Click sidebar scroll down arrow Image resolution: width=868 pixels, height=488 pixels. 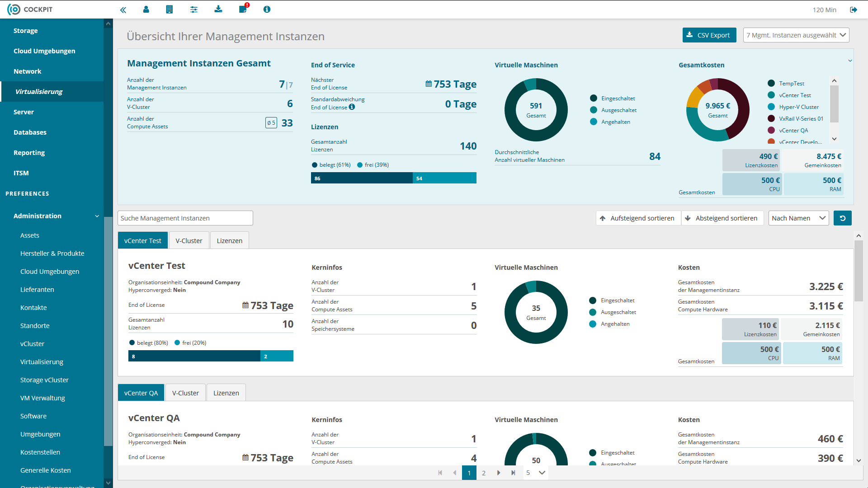[108, 483]
